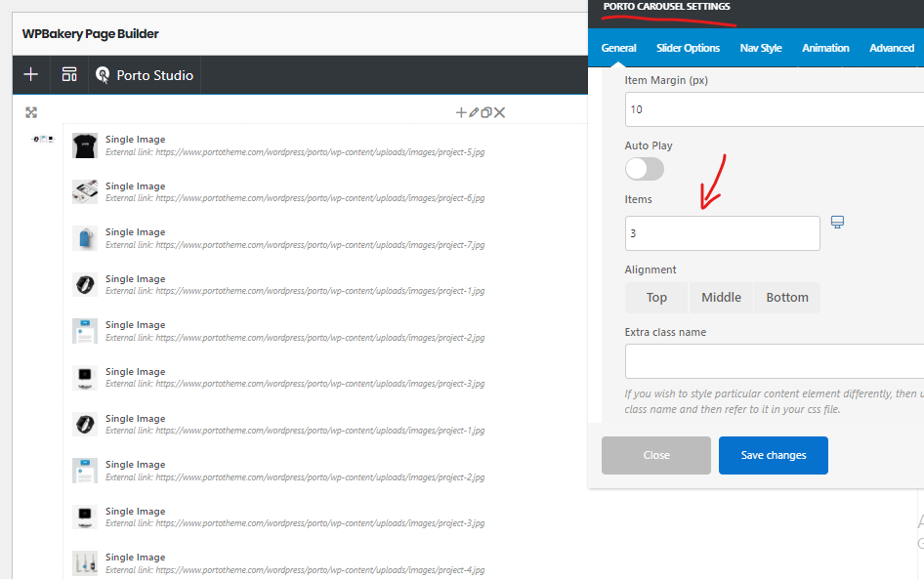Click the external link text for project-4.jpg

coord(295,570)
